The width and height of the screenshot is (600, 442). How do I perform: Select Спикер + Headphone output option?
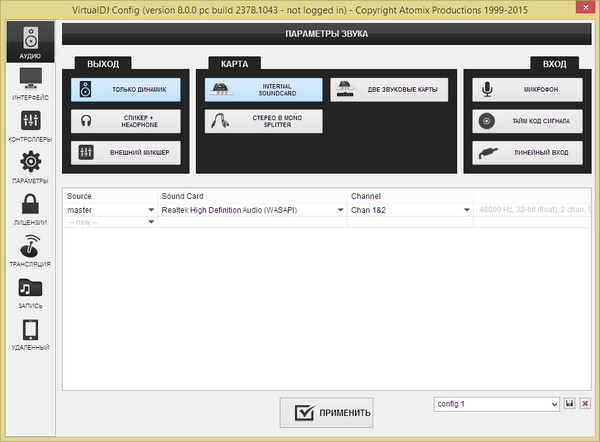click(x=126, y=121)
